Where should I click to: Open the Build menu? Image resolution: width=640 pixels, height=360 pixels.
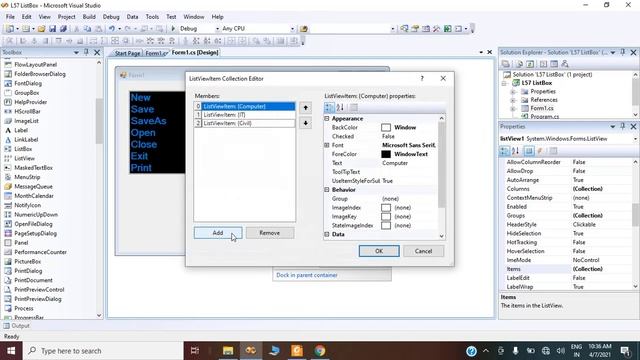tap(89, 17)
